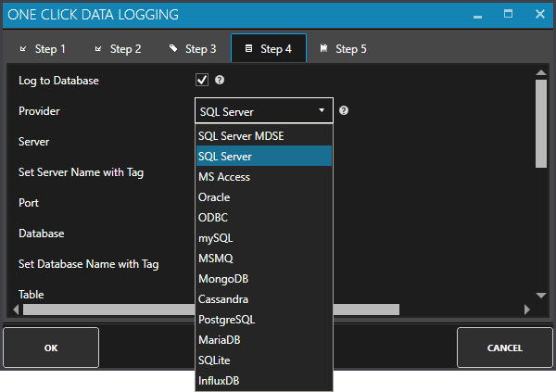Click the help icon beside Log to Database
Screen dimensions: 556x392
220,81
